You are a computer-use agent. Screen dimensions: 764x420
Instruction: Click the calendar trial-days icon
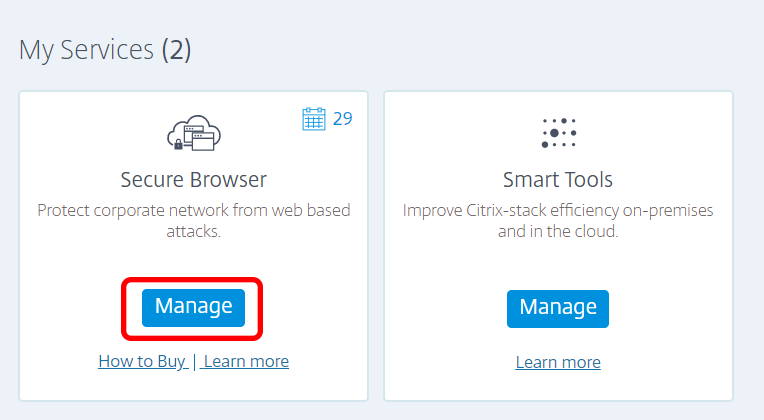pyautogui.click(x=314, y=119)
